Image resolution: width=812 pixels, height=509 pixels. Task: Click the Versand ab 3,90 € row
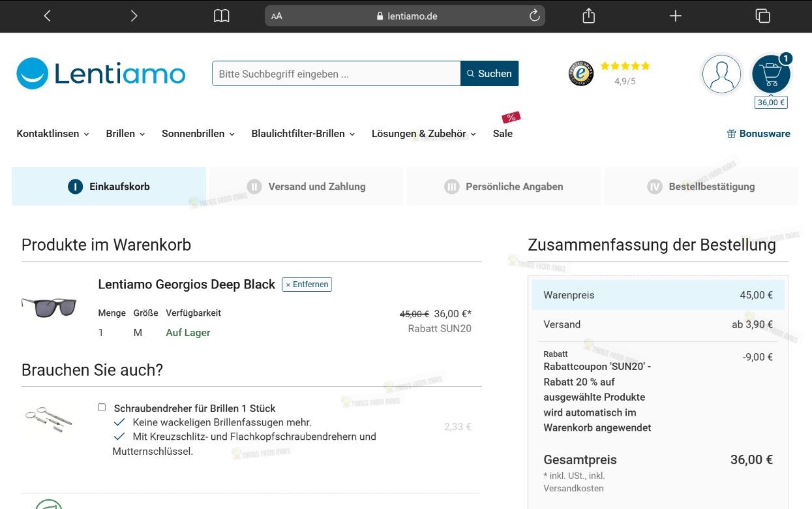[x=658, y=324]
